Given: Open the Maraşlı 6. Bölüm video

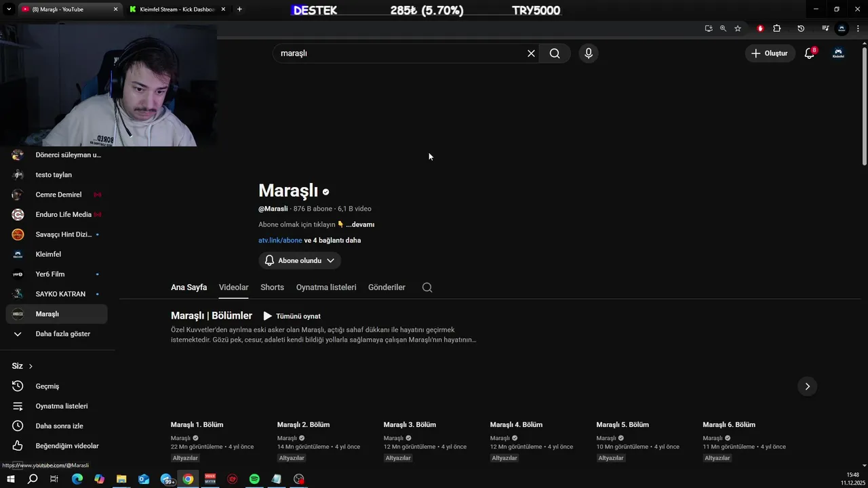Looking at the screenshot, I should coord(729,425).
